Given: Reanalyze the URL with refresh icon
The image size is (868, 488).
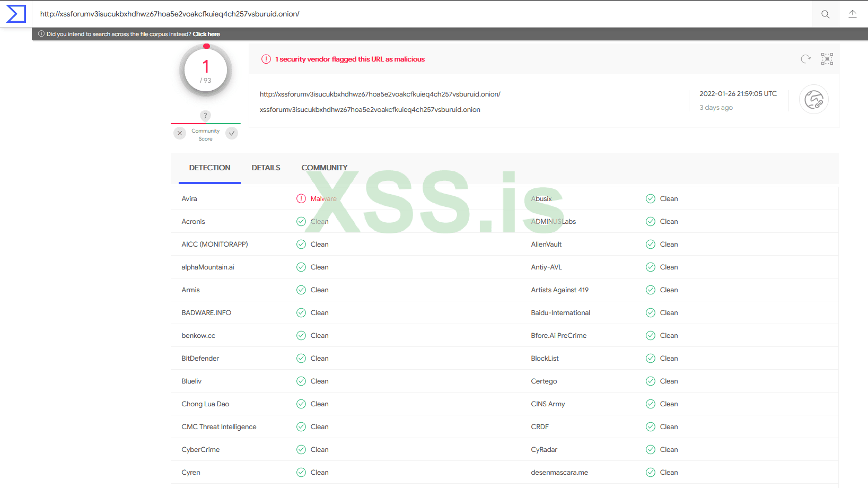Looking at the screenshot, I should point(806,59).
